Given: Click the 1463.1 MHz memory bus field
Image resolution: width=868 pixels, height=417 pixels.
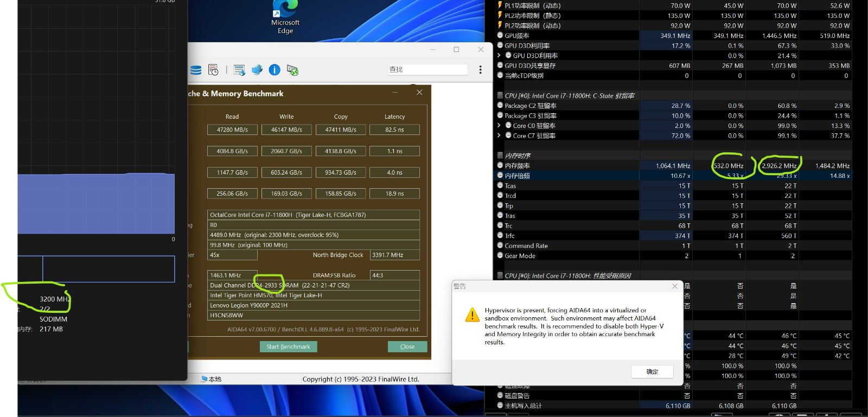Looking at the screenshot, I should pos(232,275).
